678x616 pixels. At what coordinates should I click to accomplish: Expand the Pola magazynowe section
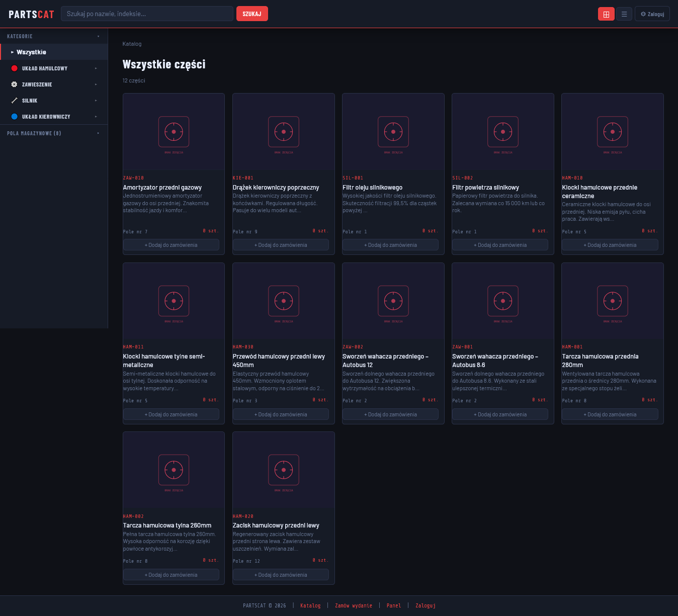pos(98,133)
